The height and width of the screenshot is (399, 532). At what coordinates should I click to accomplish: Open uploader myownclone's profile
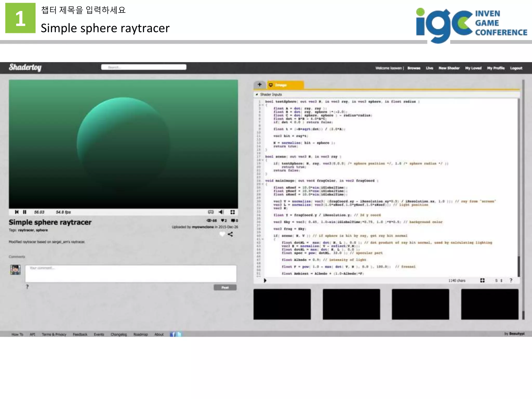[203, 227]
